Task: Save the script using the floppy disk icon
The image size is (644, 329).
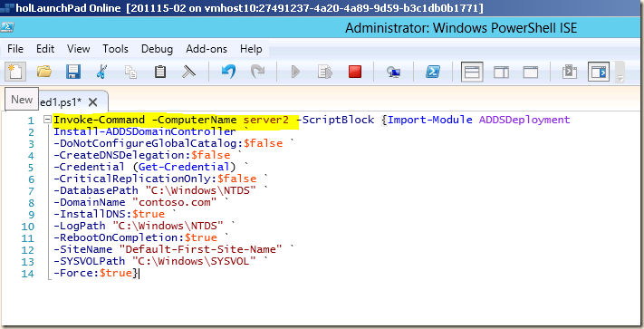Action: point(73,73)
